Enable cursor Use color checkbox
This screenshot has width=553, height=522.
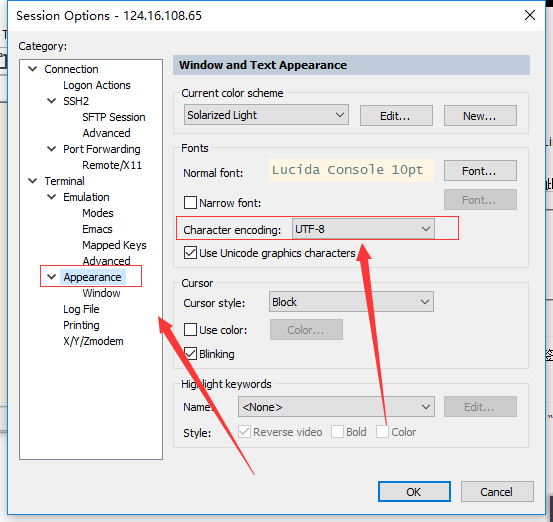[x=190, y=329]
